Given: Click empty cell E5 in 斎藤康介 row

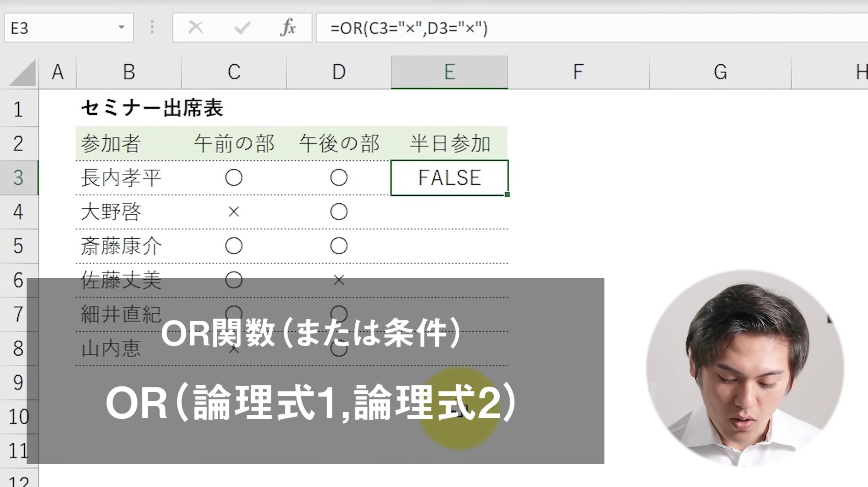Looking at the screenshot, I should click(x=450, y=246).
